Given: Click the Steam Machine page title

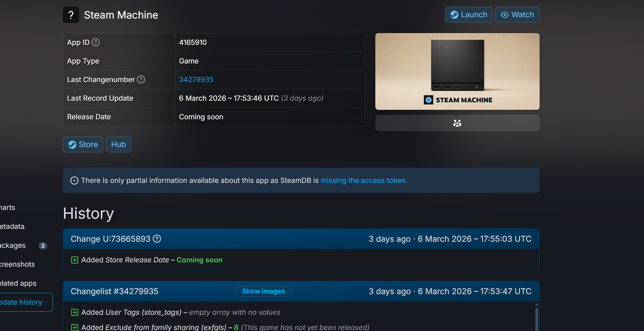Looking at the screenshot, I should [121, 15].
